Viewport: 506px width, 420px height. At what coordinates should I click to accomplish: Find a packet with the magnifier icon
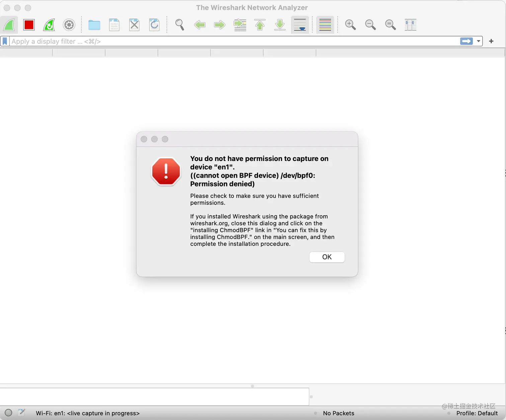[x=180, y=25]
